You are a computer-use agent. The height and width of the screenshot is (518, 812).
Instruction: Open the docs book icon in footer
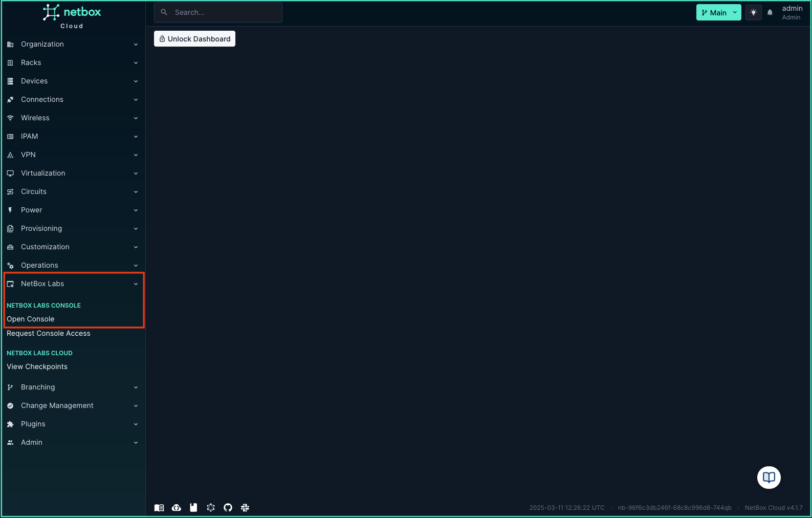point(159,508)
